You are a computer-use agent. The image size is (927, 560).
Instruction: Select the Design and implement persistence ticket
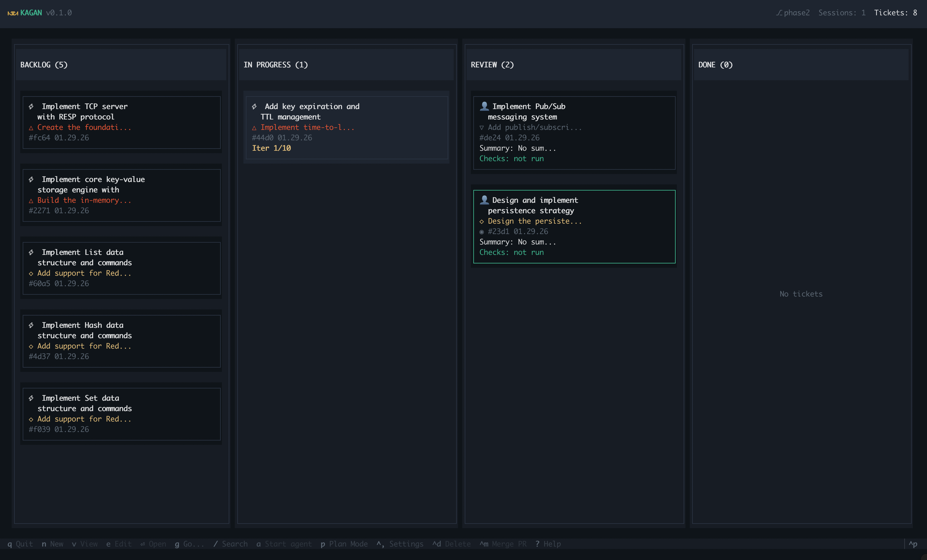[574, 226]
